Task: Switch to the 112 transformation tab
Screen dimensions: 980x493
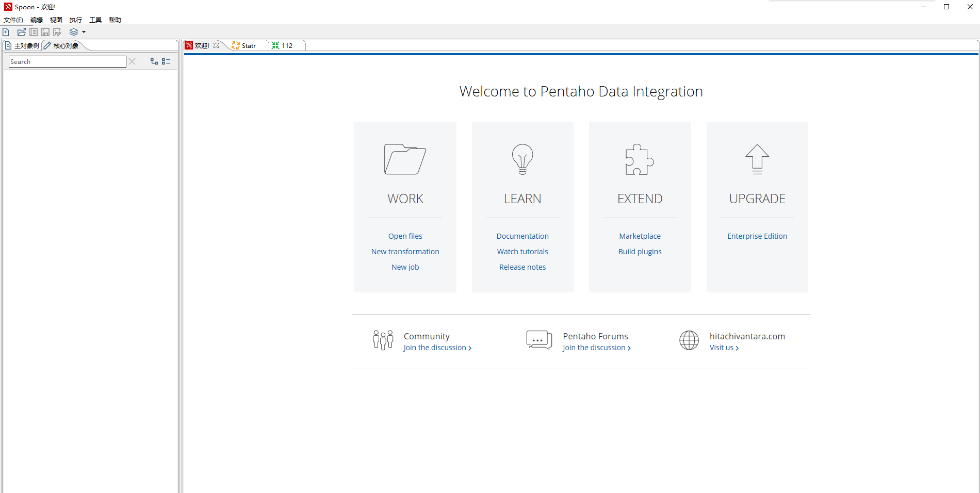Action: 287,45
